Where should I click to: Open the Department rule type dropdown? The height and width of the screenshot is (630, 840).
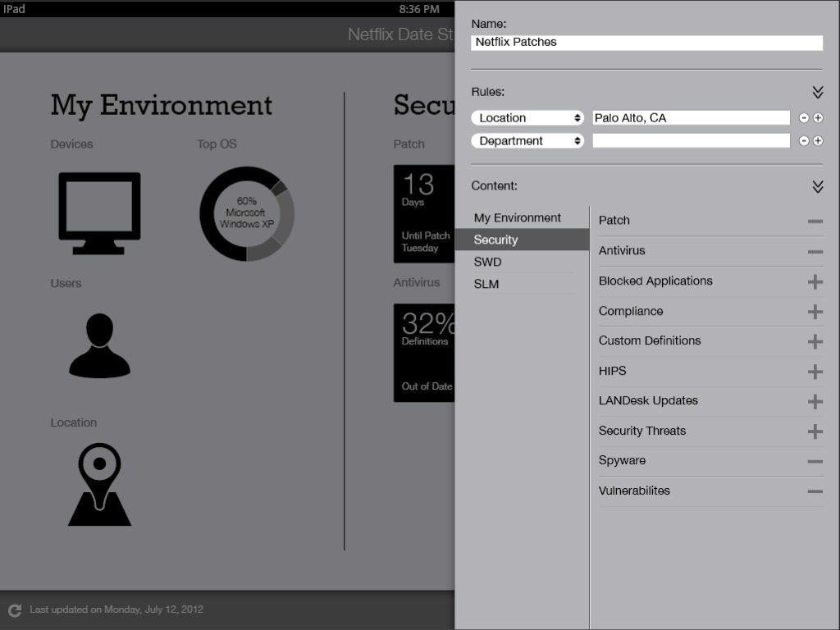527,141
